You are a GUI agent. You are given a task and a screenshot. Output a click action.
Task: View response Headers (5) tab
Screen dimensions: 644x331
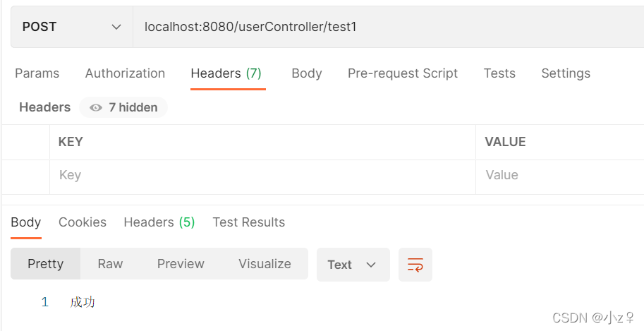(159, 222)
